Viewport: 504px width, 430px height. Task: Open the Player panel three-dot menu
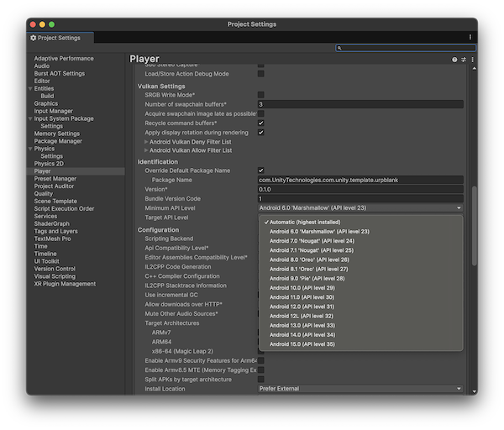click(x=471, y=60)
